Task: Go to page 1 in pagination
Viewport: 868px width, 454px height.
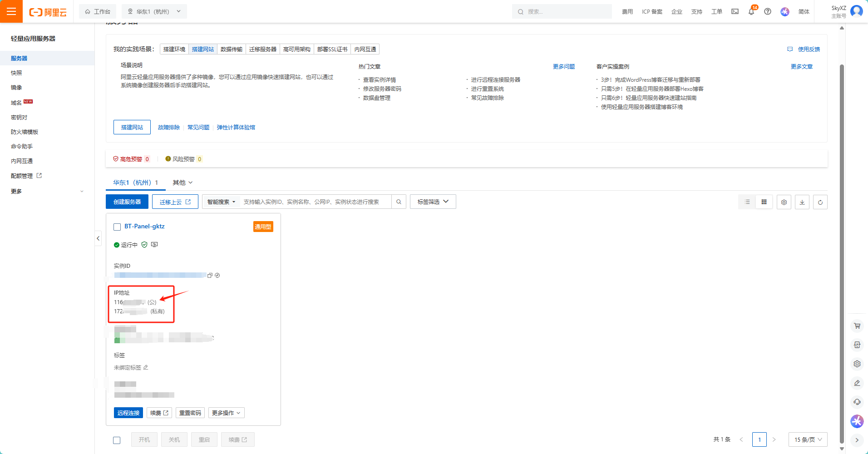Action: coord(759,439)
